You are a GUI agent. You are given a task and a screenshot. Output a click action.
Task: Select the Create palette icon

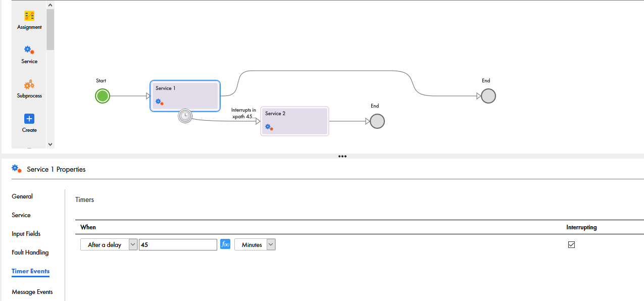tap(29, 119)
